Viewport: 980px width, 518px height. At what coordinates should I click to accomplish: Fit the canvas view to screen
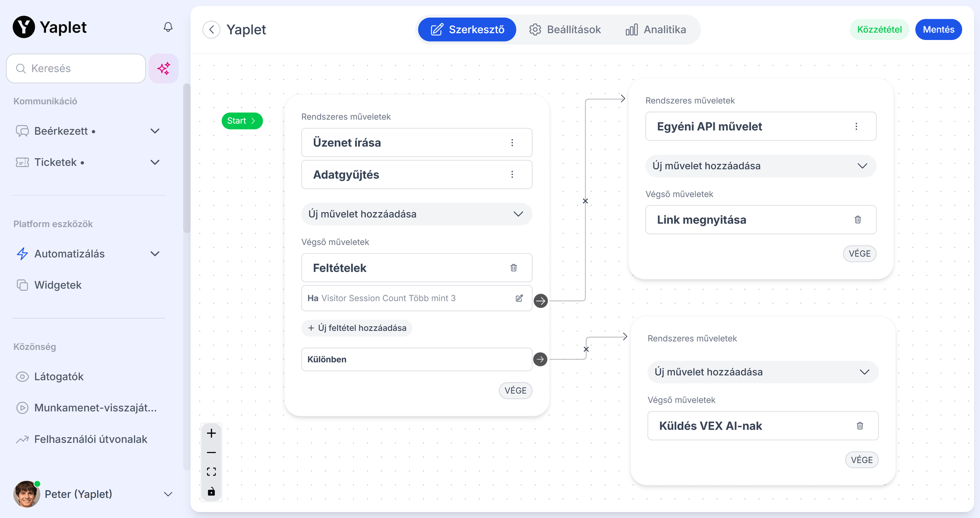tap(211, 472)
